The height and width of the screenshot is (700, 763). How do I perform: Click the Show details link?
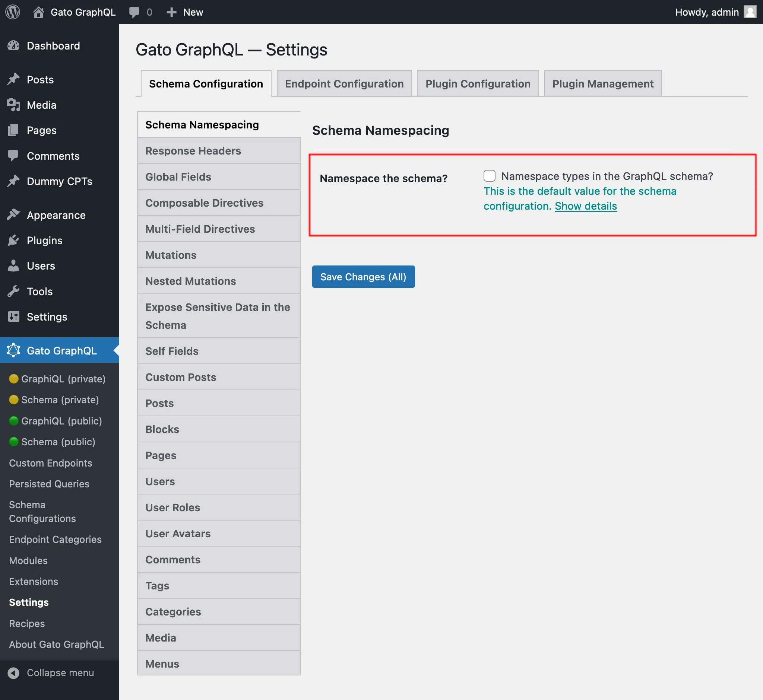click(586, 206)
